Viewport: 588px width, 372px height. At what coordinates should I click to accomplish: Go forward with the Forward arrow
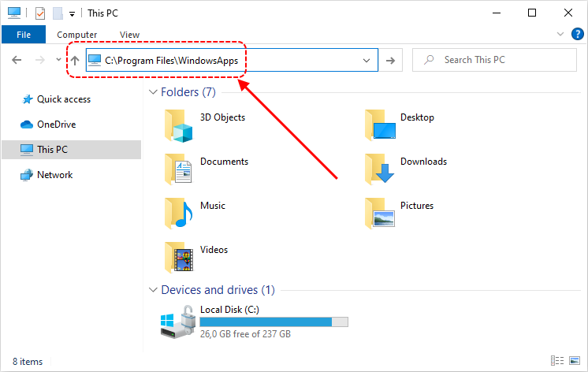(39, 60)
